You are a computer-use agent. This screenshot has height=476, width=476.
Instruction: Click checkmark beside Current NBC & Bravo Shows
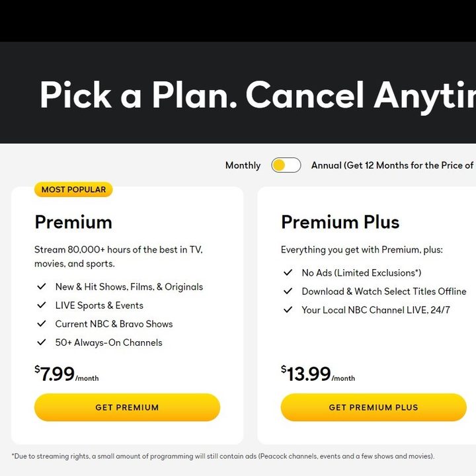(x=41, y=323)
